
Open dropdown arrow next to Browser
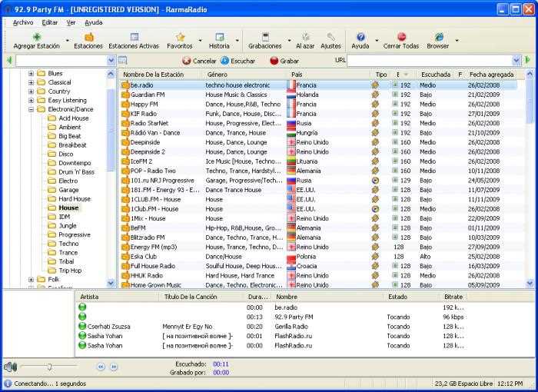click(x=457, y=41)
